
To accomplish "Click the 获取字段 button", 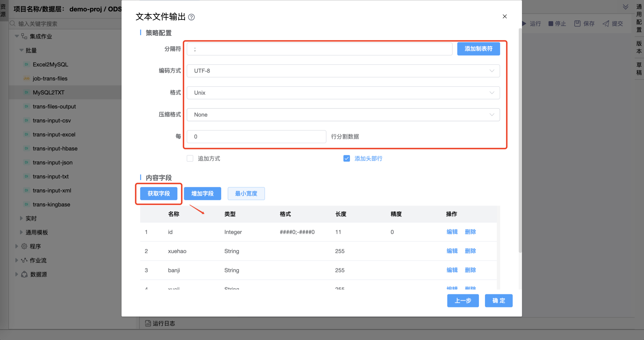I will [x=159, y=193].
